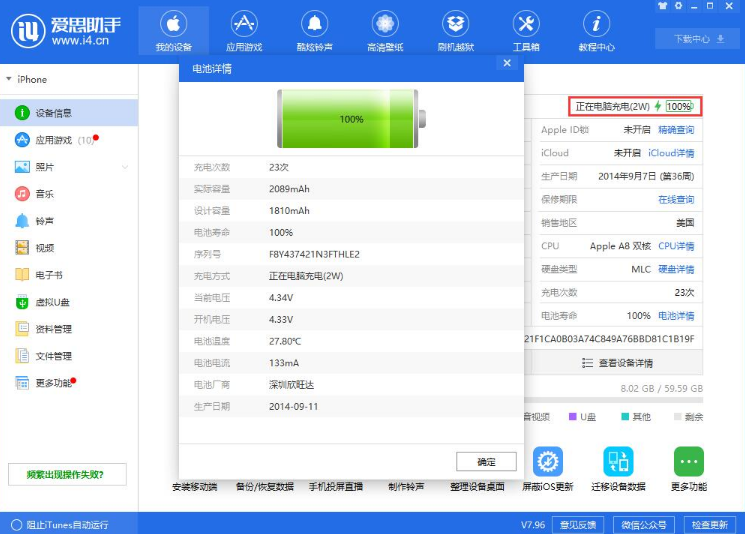Open the skin shirt icon in title bar

(x=662, y=6)
